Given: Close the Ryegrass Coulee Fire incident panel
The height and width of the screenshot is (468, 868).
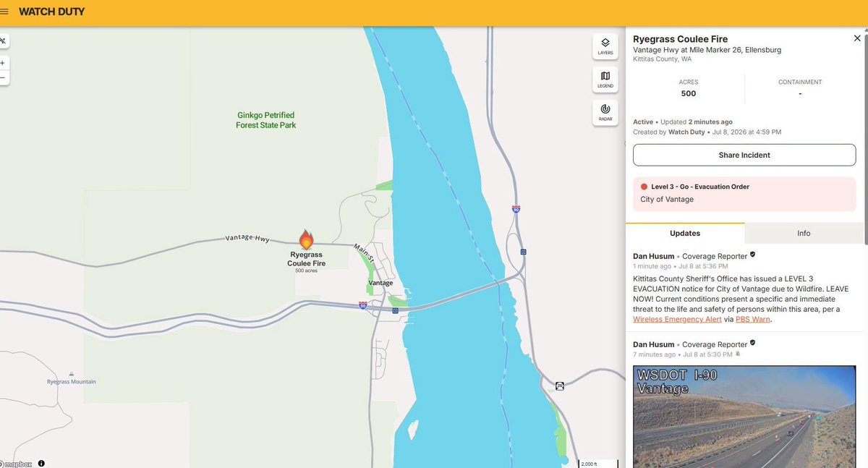Looking at the screenshot, I should point(857,38).
